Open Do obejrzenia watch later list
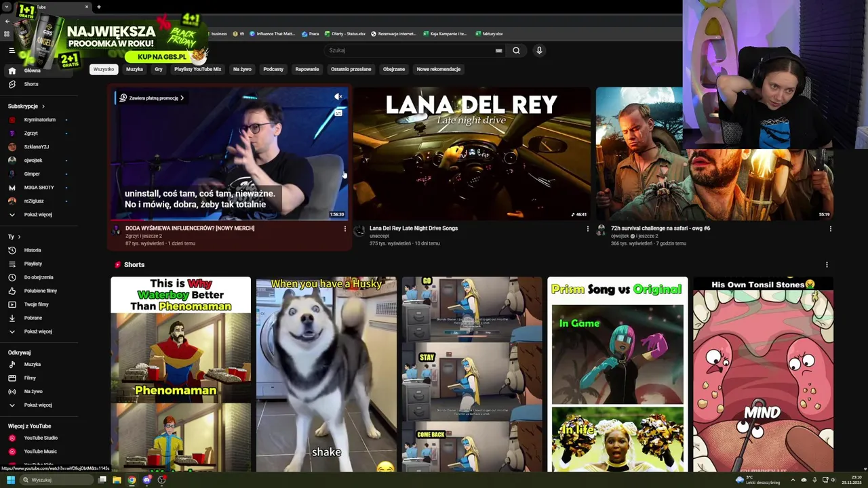 38,277
